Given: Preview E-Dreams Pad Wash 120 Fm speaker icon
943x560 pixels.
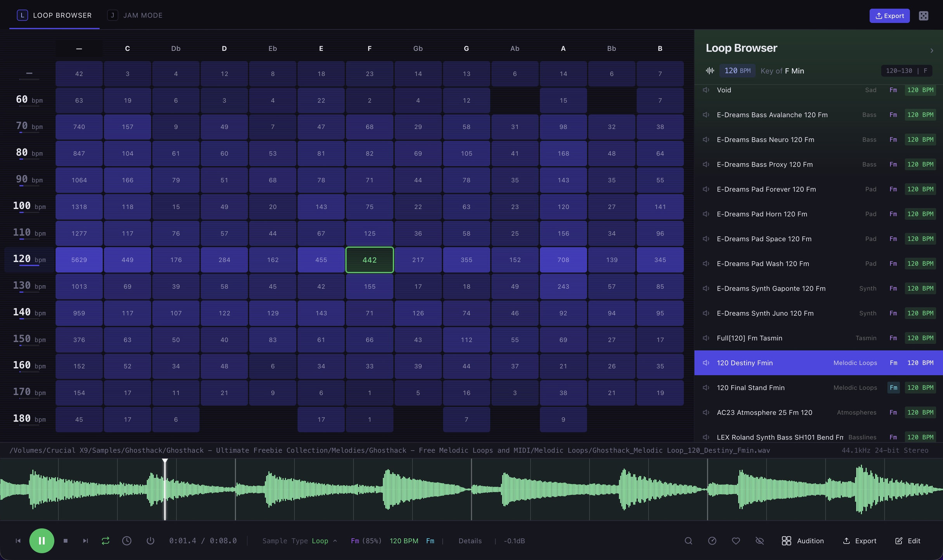Looking at the screenshot, I should coord(706,264).
